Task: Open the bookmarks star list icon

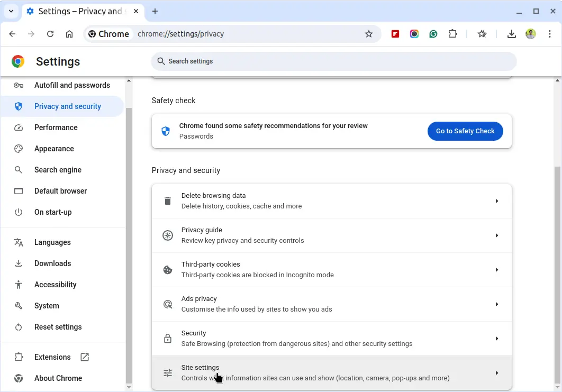Action: click(482, 34)
